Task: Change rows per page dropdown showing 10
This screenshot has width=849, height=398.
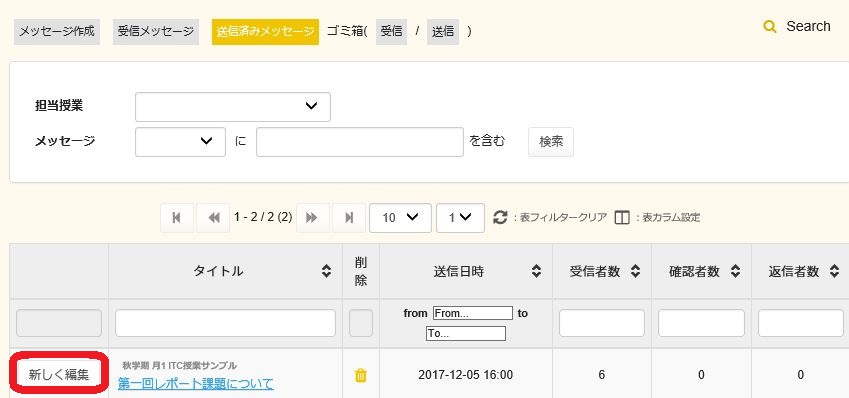Action: point(400,218)
